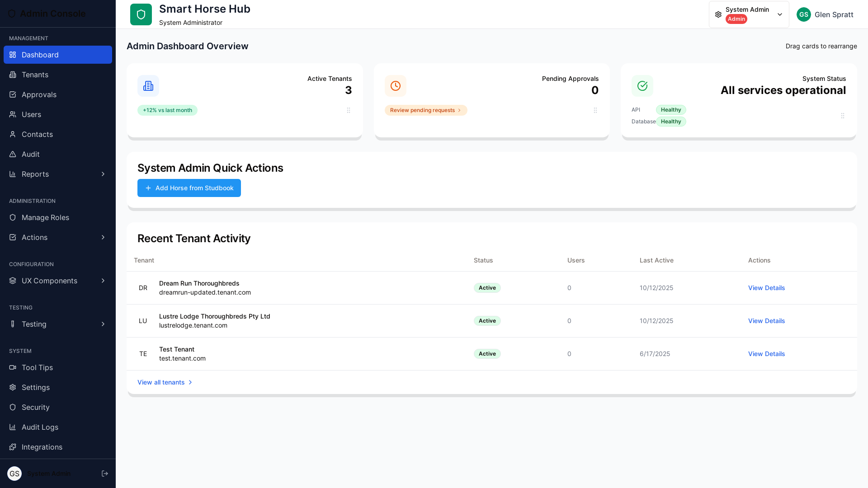
Task: Click the Users people icon in sidebar
Action: coord(13,114)
